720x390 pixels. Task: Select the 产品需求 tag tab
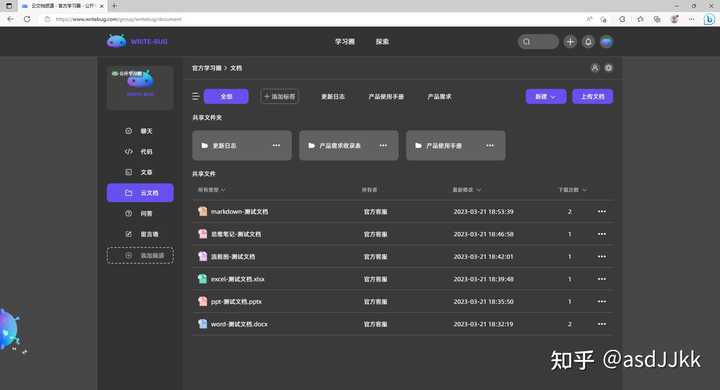click(439, 96)
